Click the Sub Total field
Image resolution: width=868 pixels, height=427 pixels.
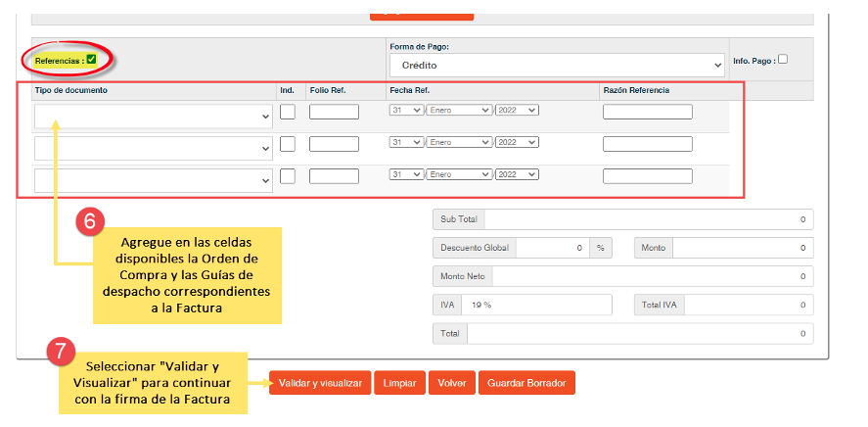point(649,219)
